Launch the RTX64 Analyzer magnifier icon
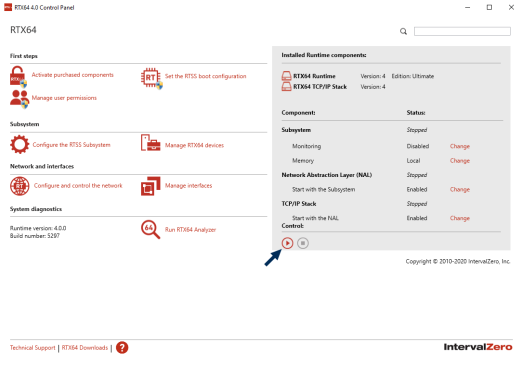 click(x=150, y=230)
